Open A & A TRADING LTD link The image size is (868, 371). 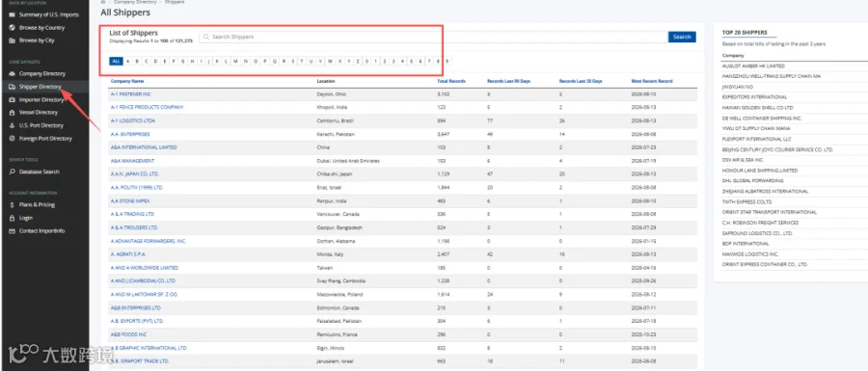tap(132, 214)
